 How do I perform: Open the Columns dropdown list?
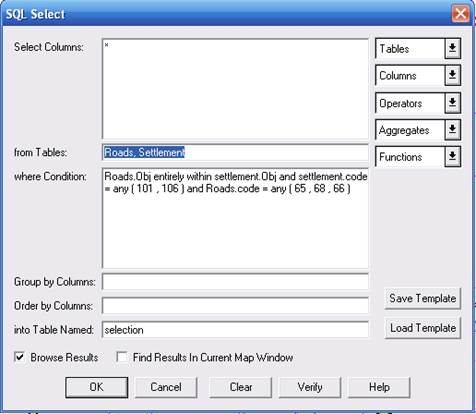pyautogui.click(x=418, y=75)
